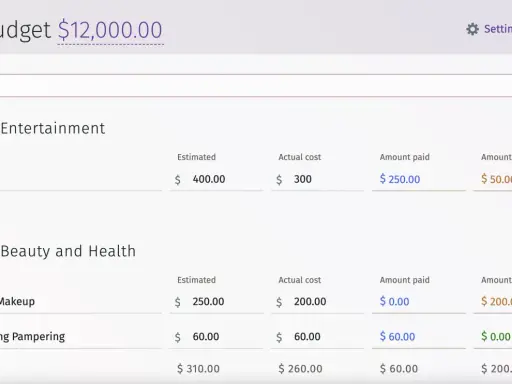Click Makeup actual cost field showing 200.00
The width and height of the screenshot is (512, 384).
click(317, 302)
